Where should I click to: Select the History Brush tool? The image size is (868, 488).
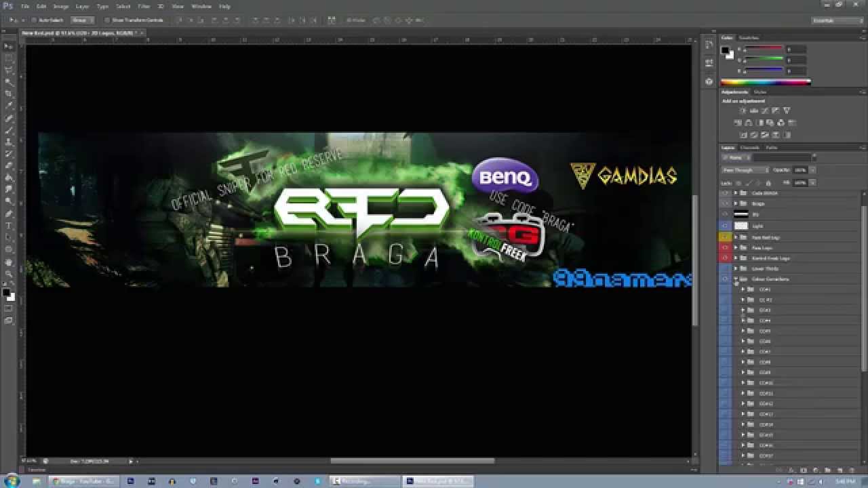[9, 154]
